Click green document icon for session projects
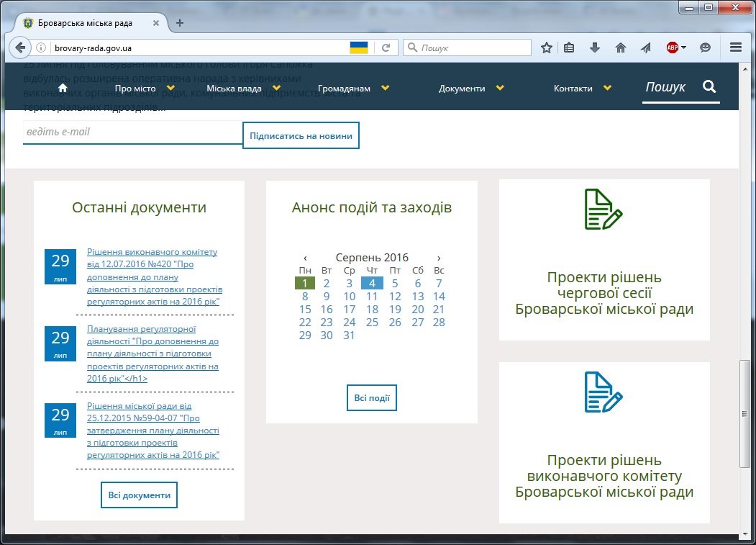 604,209
